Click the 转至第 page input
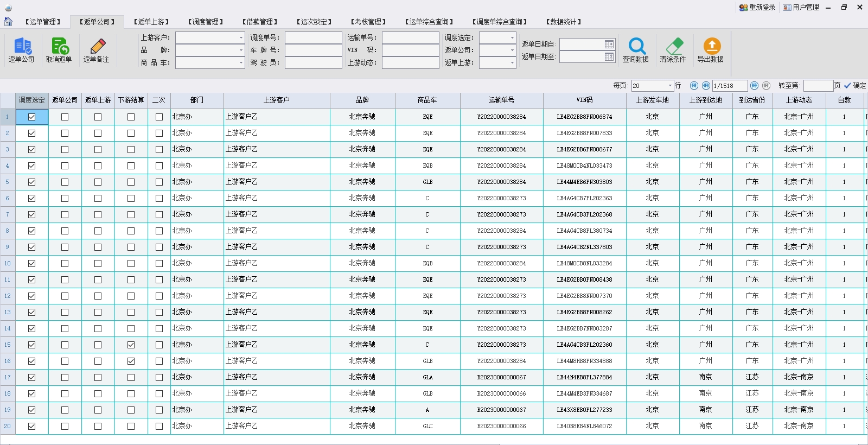 (818, 86)
